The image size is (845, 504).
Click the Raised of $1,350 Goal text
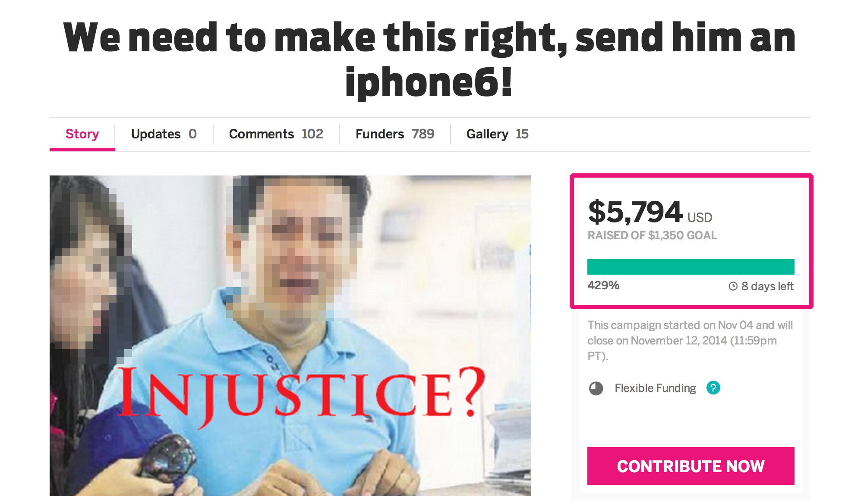652,235
